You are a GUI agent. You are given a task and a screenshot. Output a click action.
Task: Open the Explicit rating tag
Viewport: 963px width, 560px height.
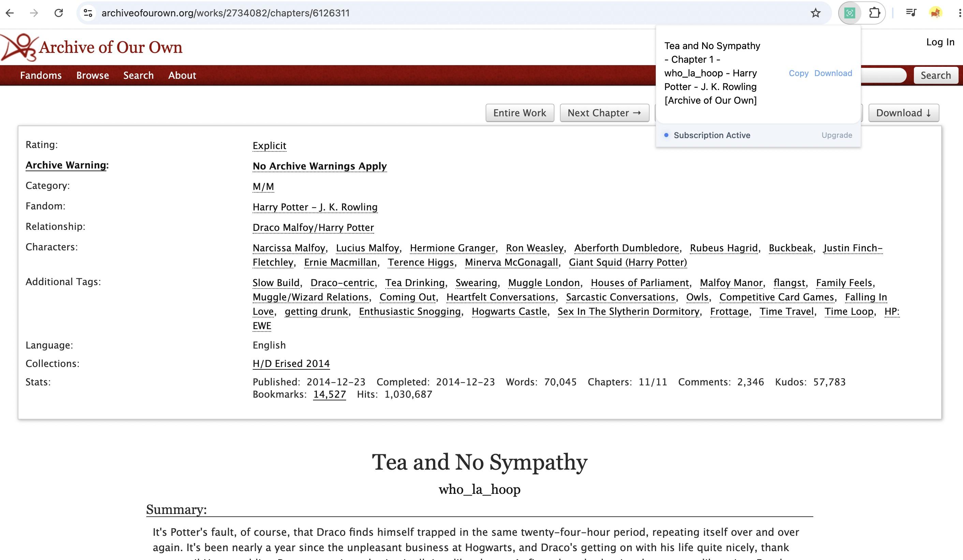click(269, 146)
